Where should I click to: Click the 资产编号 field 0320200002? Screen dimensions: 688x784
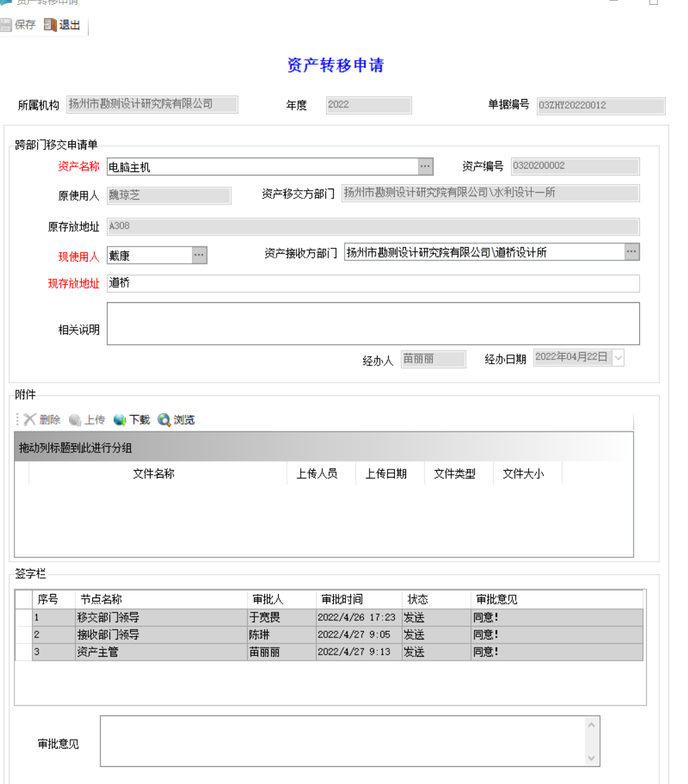coord(575,166)
